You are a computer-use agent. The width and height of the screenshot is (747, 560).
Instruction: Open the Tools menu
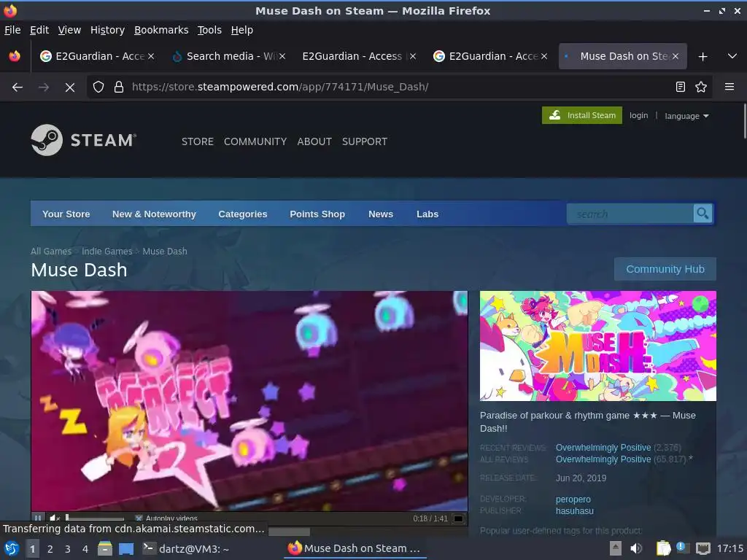(209, 30)
